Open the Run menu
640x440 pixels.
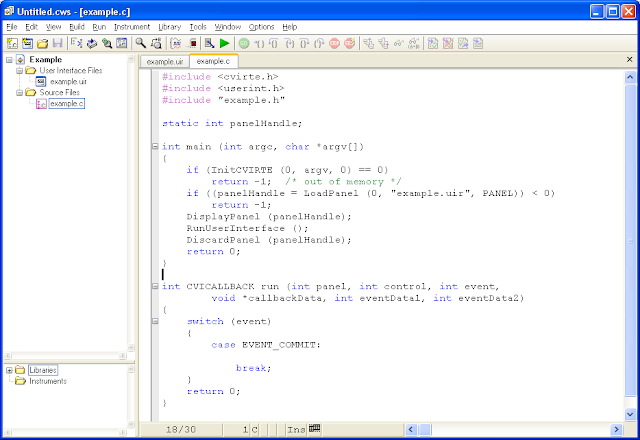pos(99,27)
